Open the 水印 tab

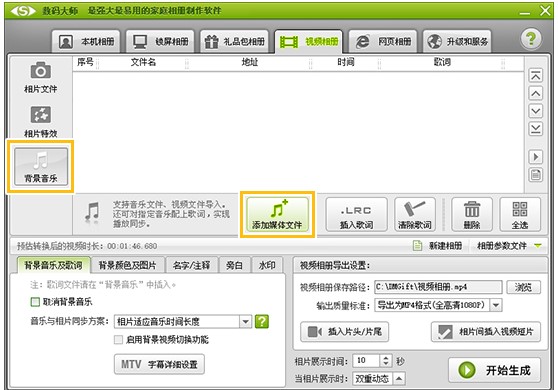pyautogui.click(x=267, y=265)
